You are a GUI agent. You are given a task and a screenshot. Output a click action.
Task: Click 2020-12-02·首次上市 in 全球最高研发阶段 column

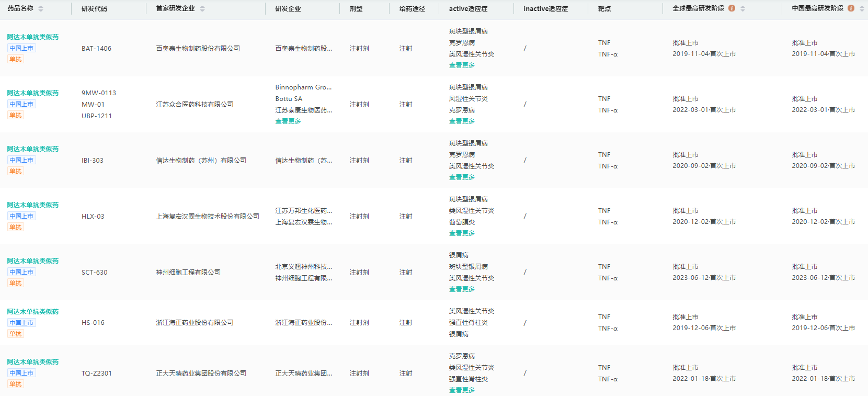click(704, 222)
